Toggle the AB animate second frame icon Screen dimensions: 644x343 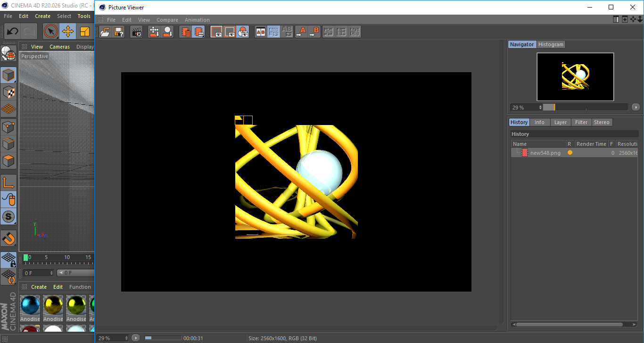pyautogui.click(x=274, y=32)
